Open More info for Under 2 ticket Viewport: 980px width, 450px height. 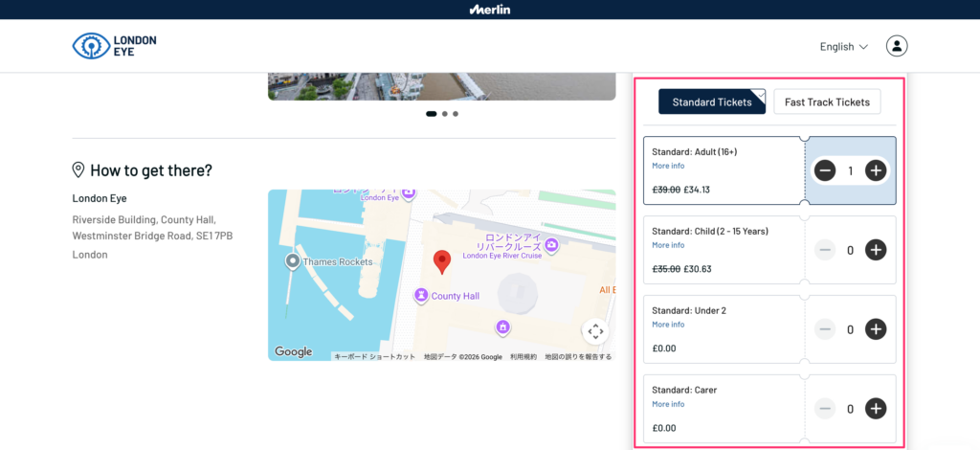668,325
